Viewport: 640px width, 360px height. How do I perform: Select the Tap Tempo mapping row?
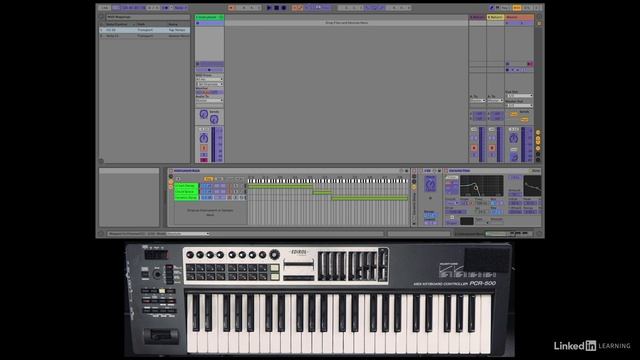pos(145,30)
